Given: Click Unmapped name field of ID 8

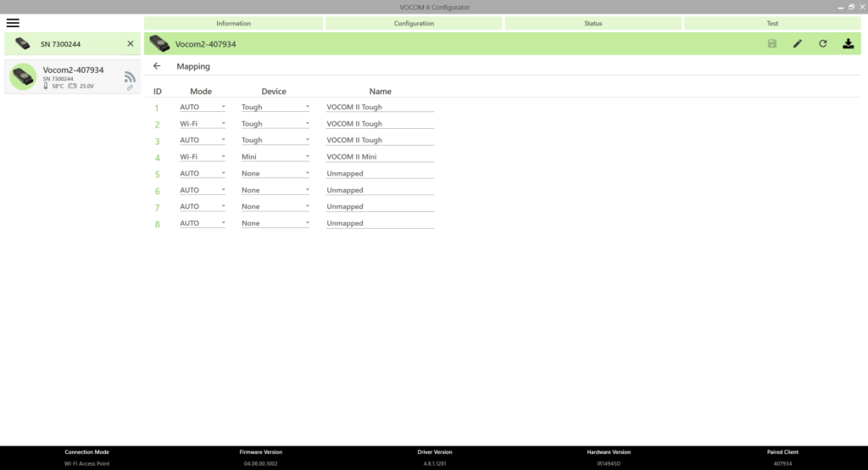Looking at the screenshot, I should 380,223.
